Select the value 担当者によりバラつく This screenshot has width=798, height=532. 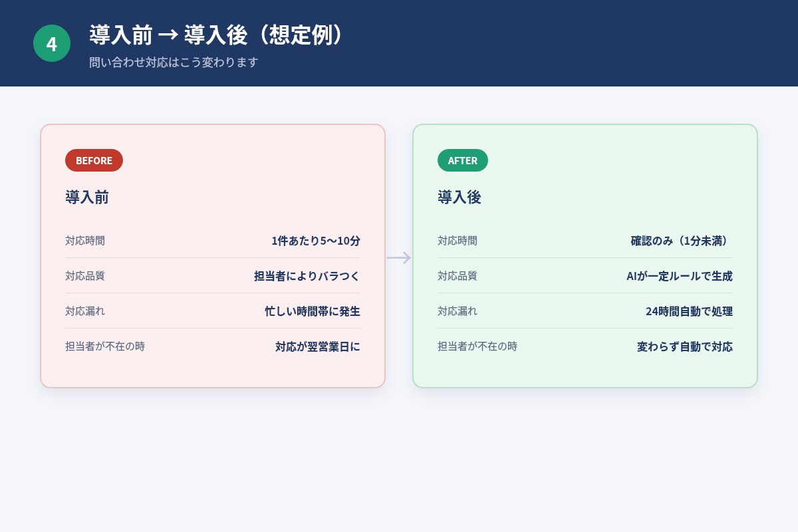pos(307,276)
